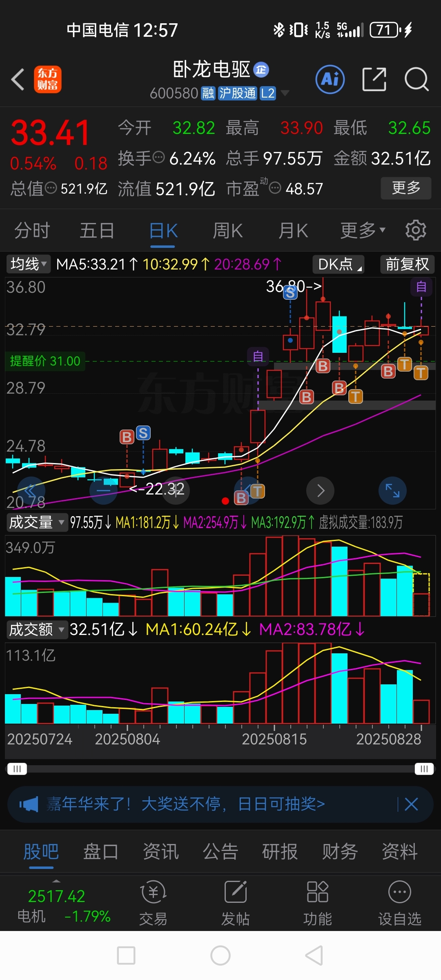
Task: Open chart settings gear icon
Action: 416,230
